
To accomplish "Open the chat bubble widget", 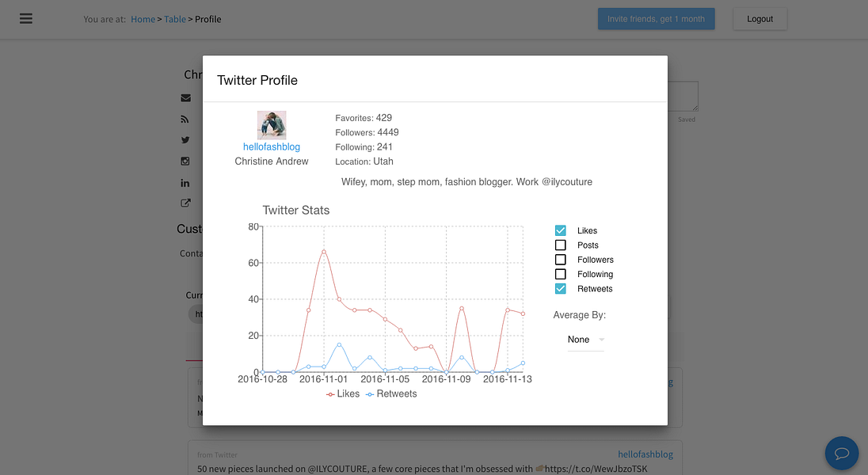I will (841, 454).
